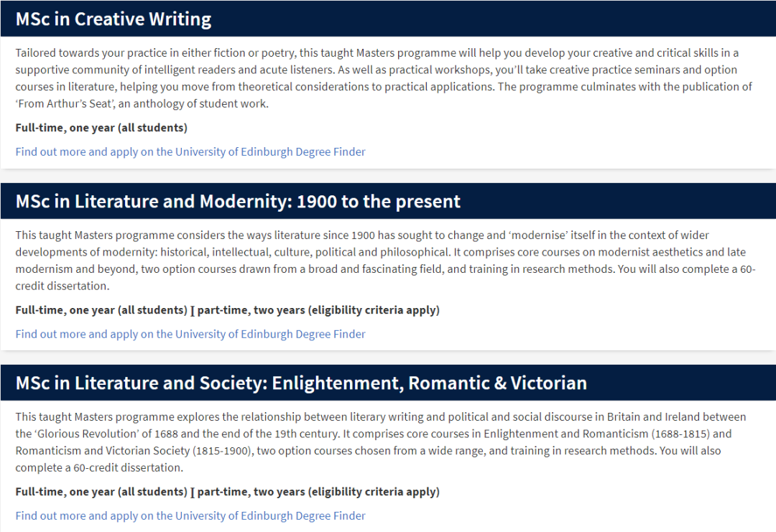This screenshot has width=776, height=532.
Task: Click the MSc in Creative Writing header
Action: [x=388, y=19]
